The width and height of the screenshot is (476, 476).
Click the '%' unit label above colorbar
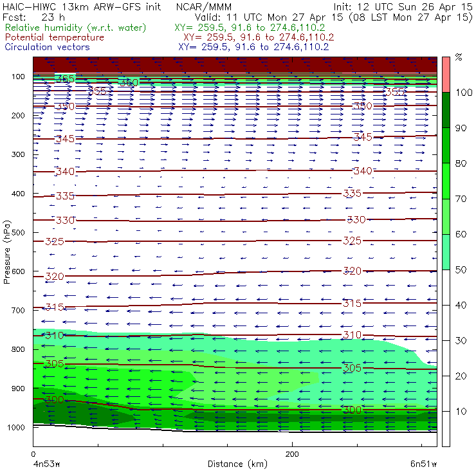coord(459,57)
